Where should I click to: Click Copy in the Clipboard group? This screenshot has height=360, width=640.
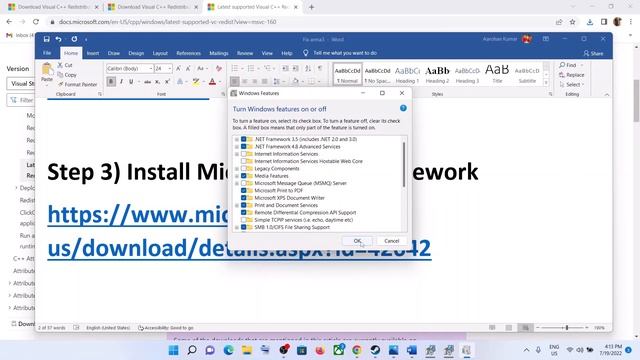67,75
